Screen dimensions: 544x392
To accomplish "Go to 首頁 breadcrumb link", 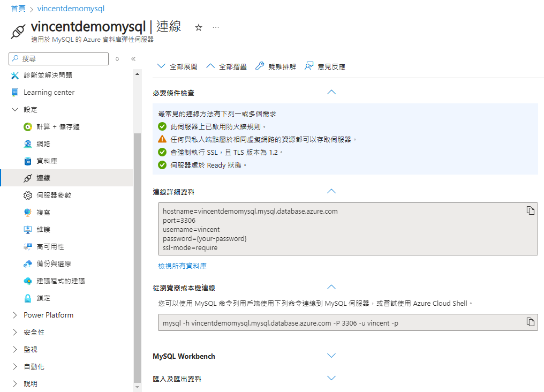I will (x=18, y=9).
